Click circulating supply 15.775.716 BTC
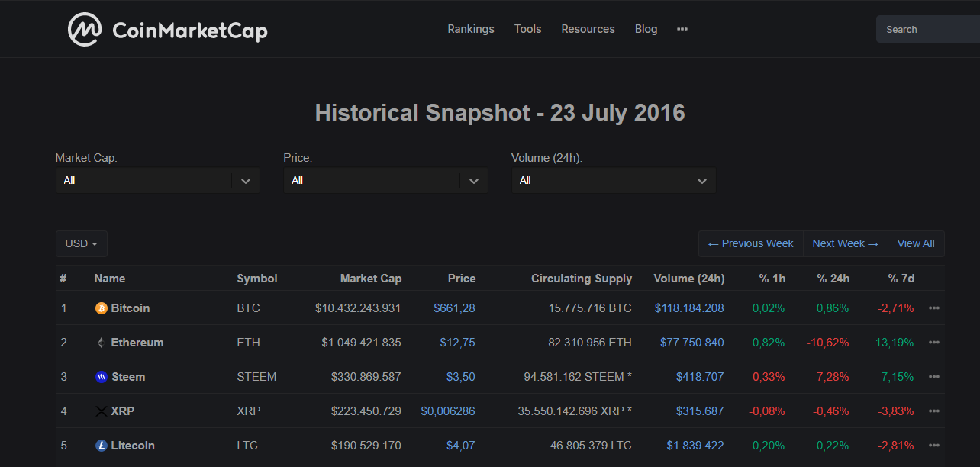Image resolution: width=980 pixels, height=467 pixels. (x=590, y=308)
